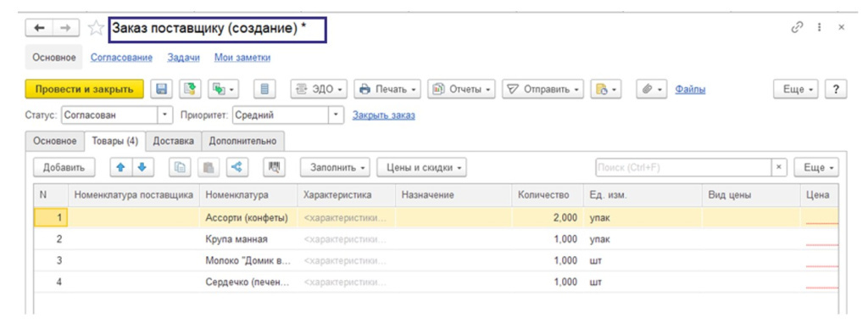Viewport: 868px width, 330px height.
Task: Post the document with the green arrow icon
Action: click(x=190, y=89)
